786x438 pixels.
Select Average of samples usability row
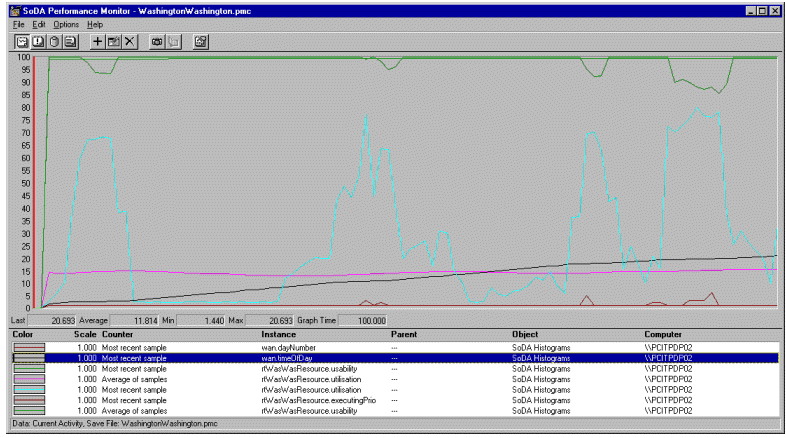395,410
